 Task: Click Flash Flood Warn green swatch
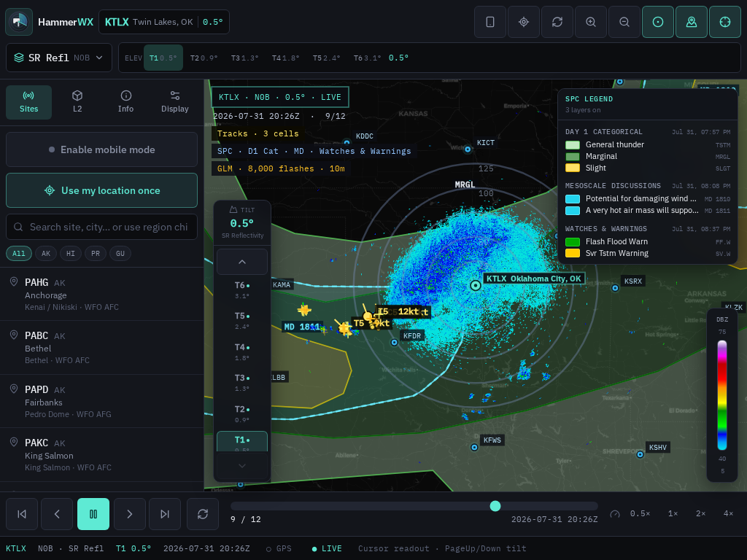(x=572, y=242)
